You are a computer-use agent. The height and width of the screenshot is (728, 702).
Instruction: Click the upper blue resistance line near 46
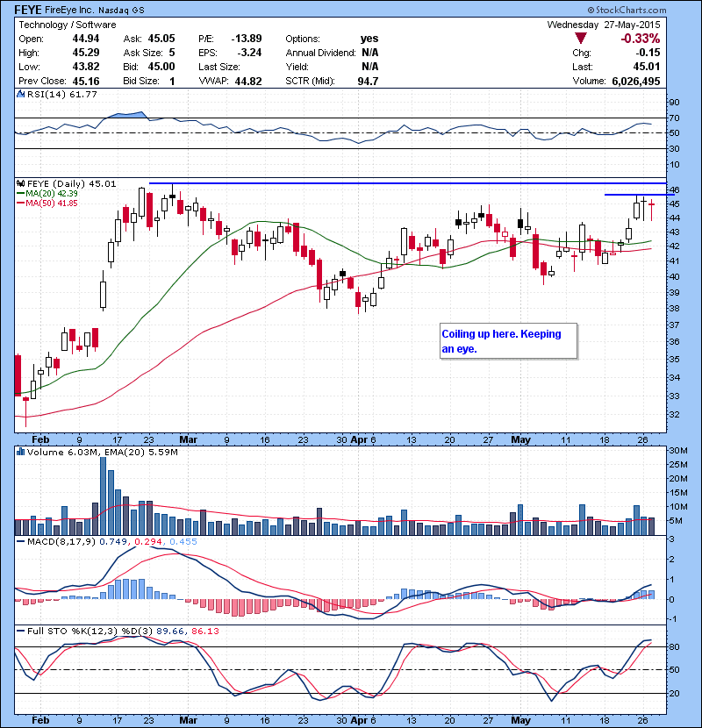point(407,183)
